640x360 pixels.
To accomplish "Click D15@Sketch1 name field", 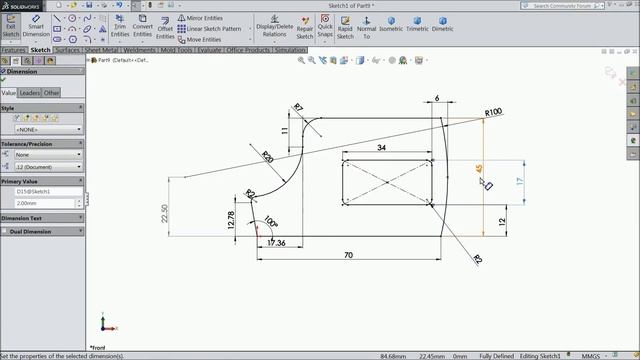I will (x=48, y=191).
